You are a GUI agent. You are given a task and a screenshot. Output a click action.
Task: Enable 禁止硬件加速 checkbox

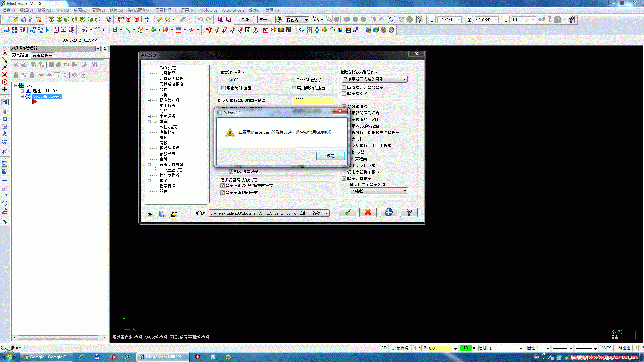[223, 88]
